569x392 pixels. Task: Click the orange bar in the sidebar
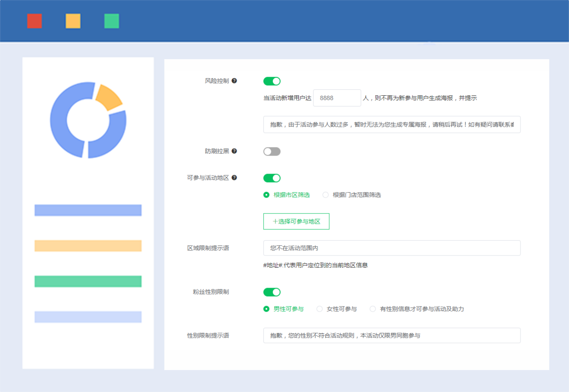click(88, 246)
